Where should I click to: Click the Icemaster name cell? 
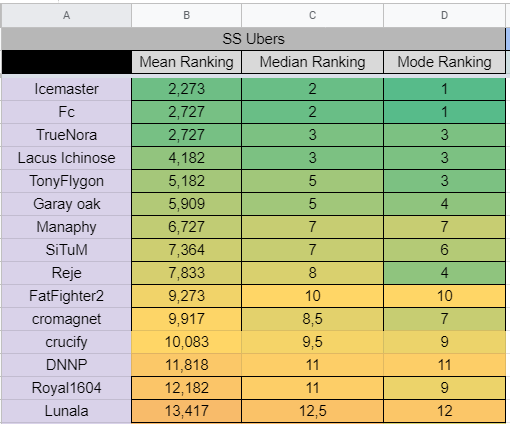(67, 89)
